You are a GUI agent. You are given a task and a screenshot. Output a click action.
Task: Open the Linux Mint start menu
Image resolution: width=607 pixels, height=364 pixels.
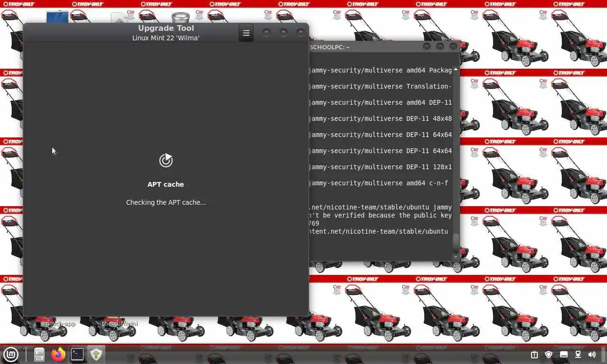pos(10,354)
